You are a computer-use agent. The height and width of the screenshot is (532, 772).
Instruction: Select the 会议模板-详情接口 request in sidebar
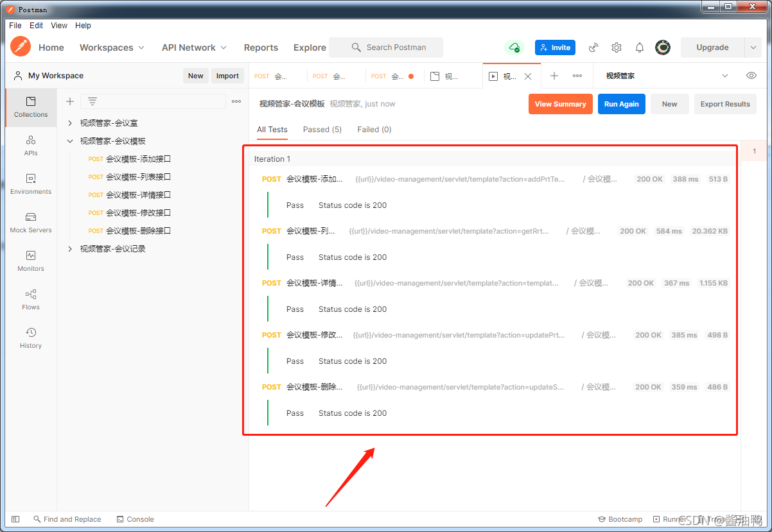pos(138,194)
